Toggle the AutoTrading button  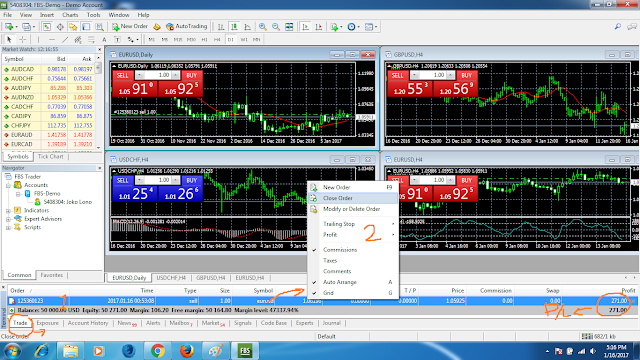[x=187, y=27]
